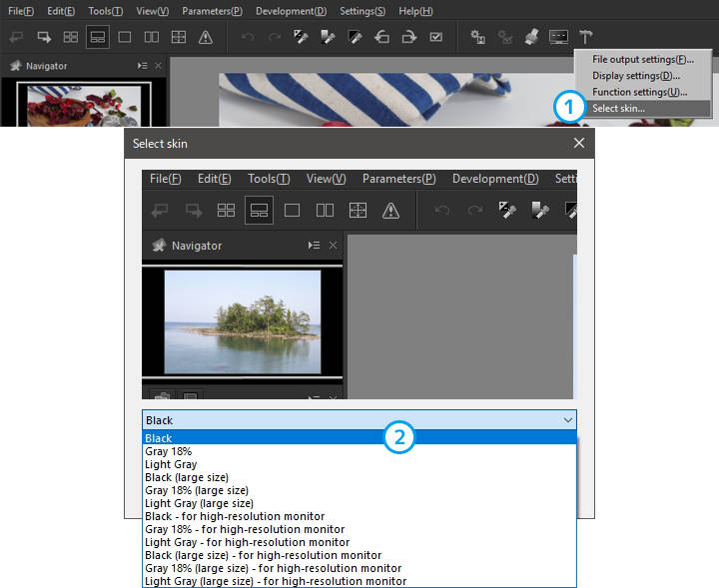719x588 pixels.
Task: Toggle grid overlay icon in main toolbar
Action: (179, 37)
